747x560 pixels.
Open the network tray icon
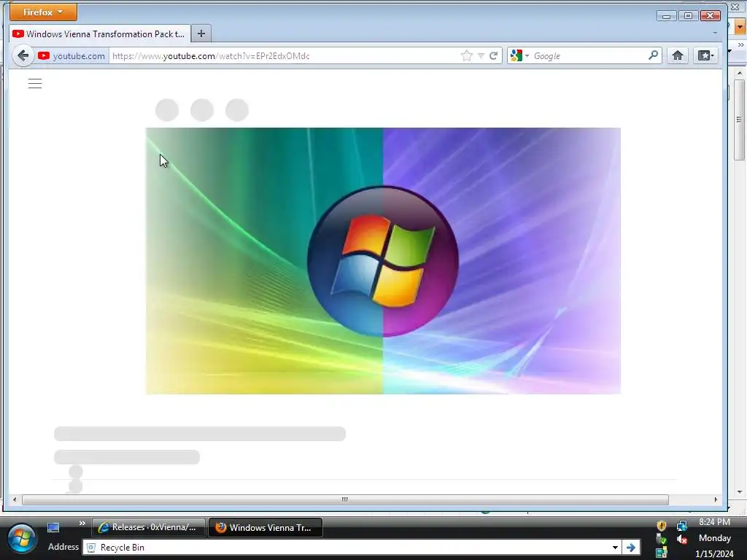click(682, 526)
